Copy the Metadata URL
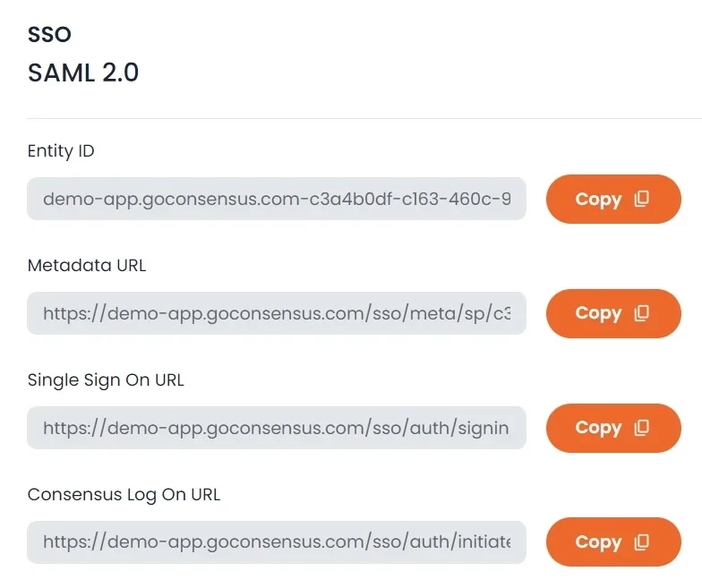 point(613,313)
